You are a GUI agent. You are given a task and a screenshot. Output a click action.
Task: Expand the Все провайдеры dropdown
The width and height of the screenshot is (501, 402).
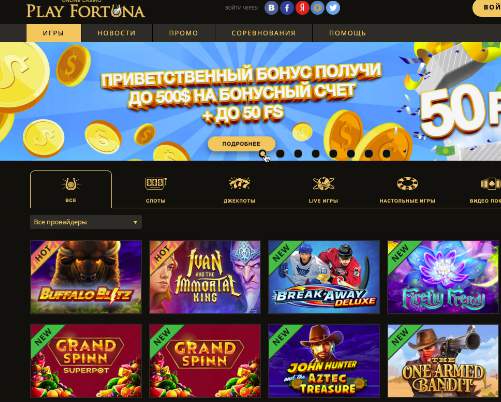pyautogui.click(x=86, y=222)
